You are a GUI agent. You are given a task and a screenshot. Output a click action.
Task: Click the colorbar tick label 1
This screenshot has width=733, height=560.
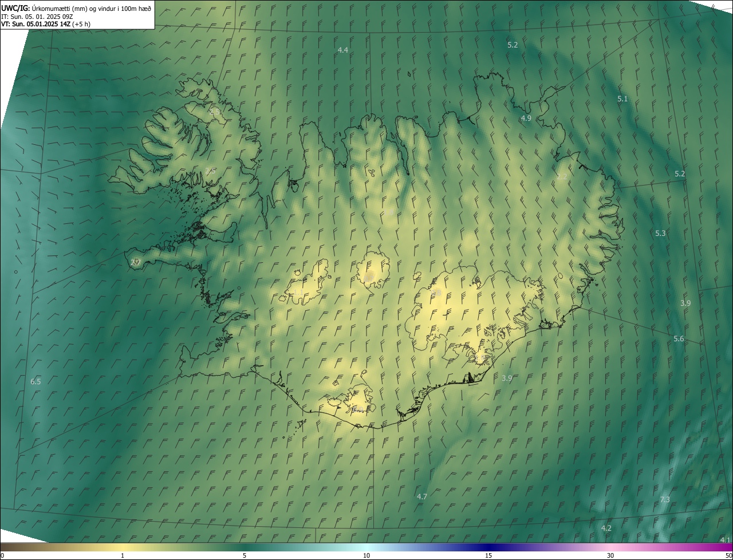pos(123,556)
